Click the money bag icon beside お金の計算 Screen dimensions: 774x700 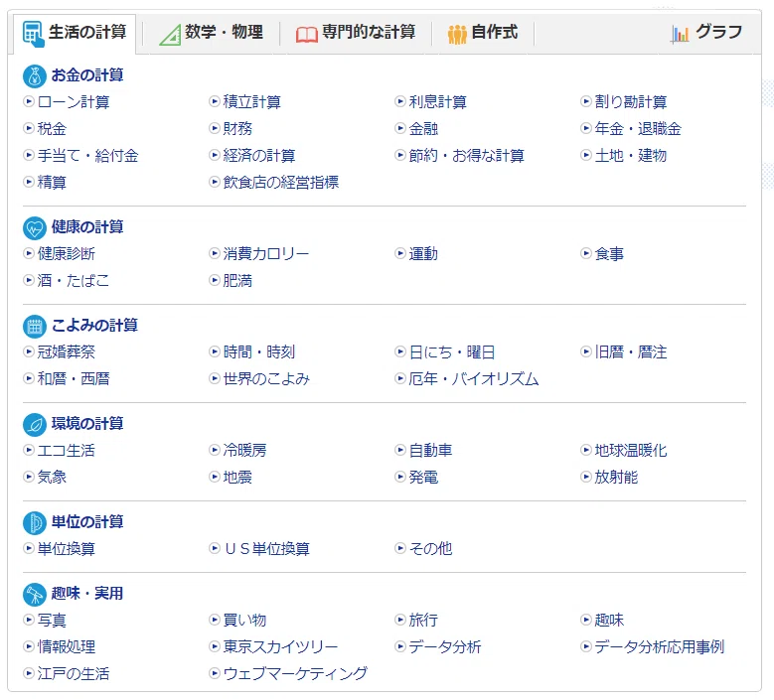pos(35,76)
